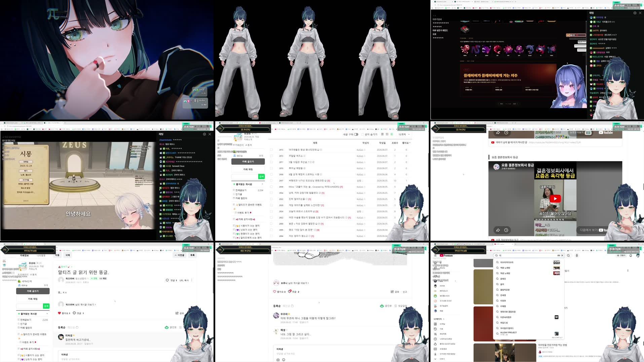The height and width of the screenshot is (362, 644).
Task: Click the 댓글 1 speech-bubble icon below the post
Action: pos(74,313)
